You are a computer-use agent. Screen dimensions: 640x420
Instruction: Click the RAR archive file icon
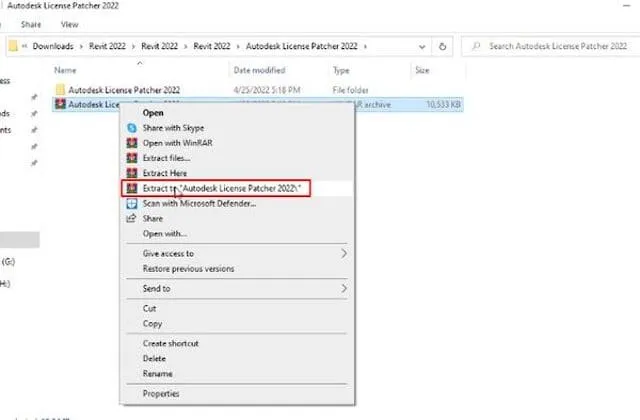tap(60, 104)
